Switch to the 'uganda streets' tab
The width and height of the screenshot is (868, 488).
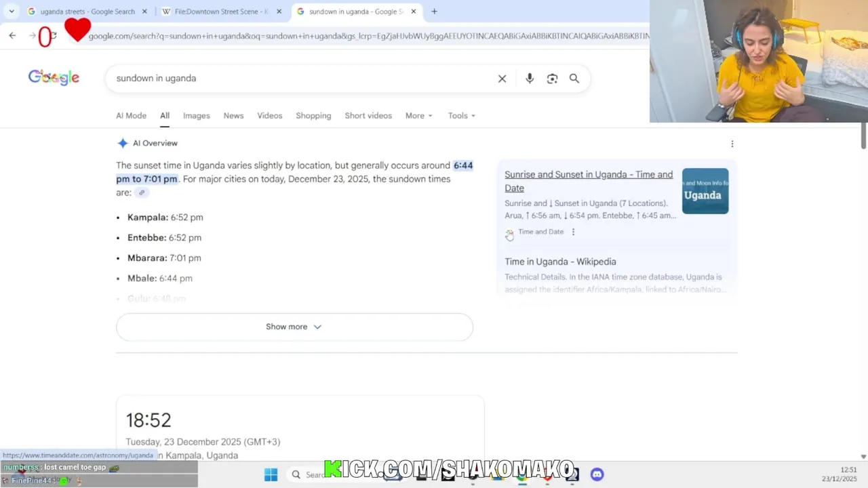(x=87, y=12)
